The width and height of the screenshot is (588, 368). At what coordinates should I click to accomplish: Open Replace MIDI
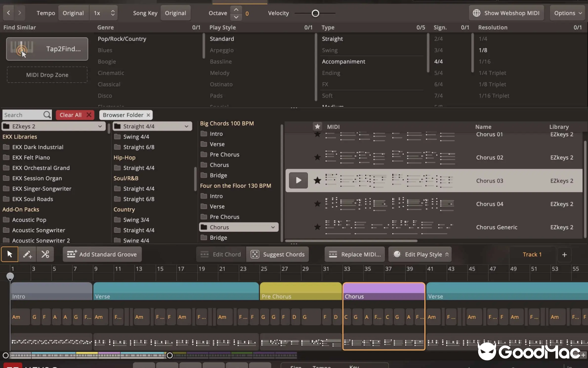(354, 254)
